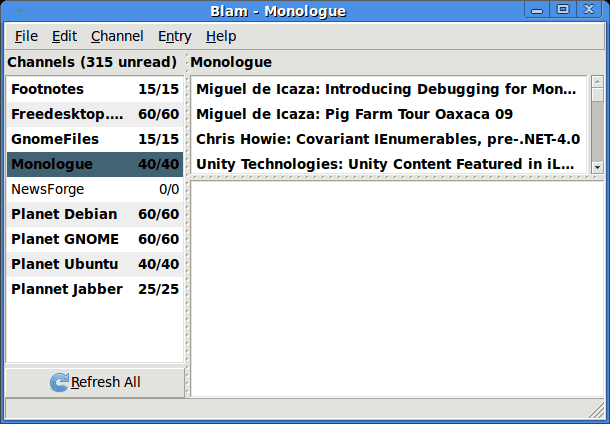The width and height of the screenshot is (610, 424).
Task: Close the Blam window
Action: (x=589, y=9)
